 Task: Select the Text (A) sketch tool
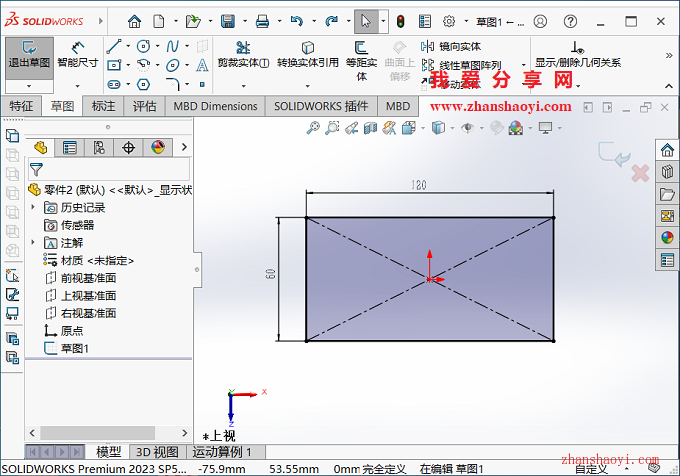coord(202,65)
